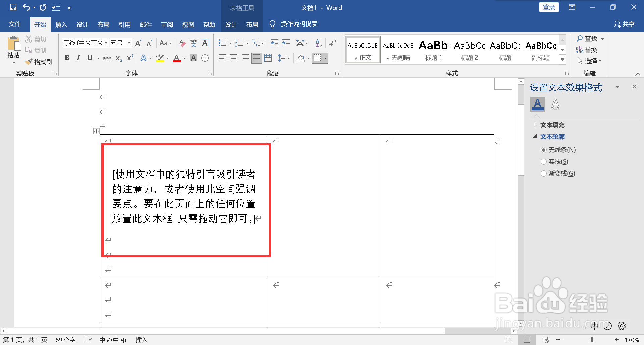Open the font color dropdown arrow

point(184,58)
